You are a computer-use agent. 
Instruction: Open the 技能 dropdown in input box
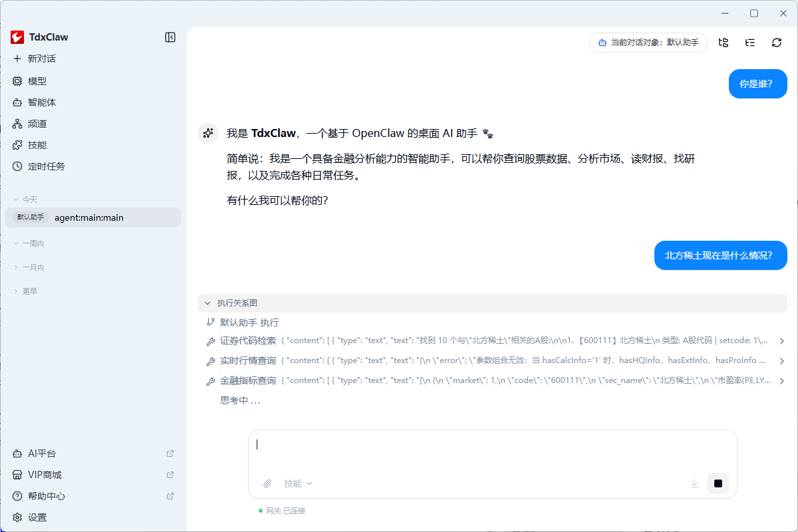pyautogui.click(x=298, y=483)
